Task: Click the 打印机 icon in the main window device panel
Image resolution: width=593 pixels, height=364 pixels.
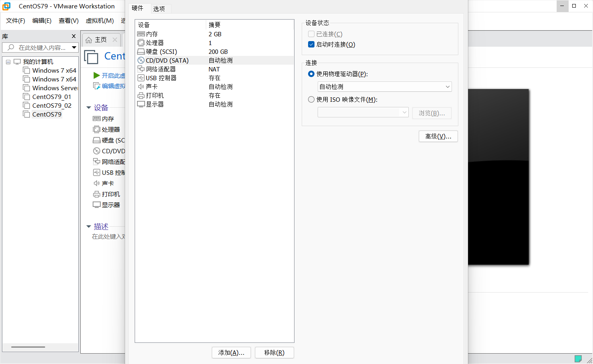Action: pos(96,194)
